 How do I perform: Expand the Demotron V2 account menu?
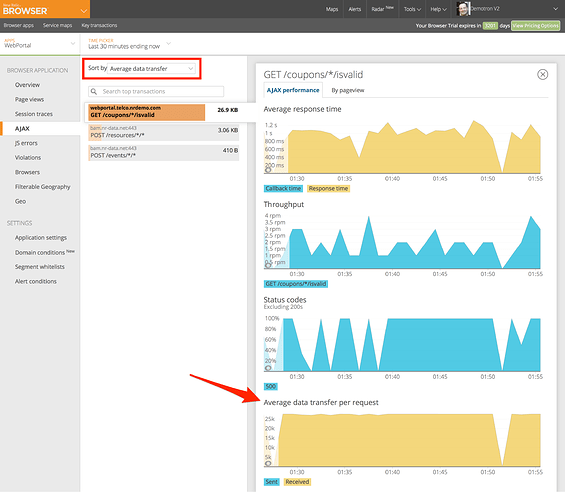coord(555,9)
